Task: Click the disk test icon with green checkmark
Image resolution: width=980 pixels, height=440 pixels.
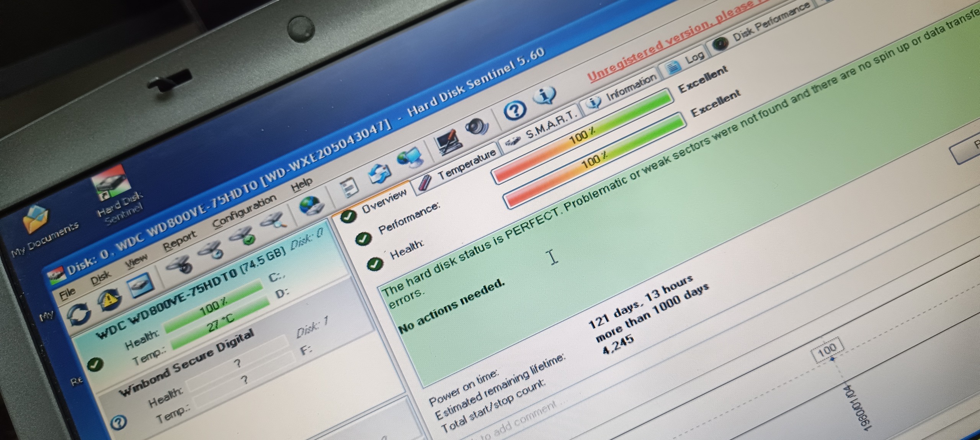Action: point(242,236)
